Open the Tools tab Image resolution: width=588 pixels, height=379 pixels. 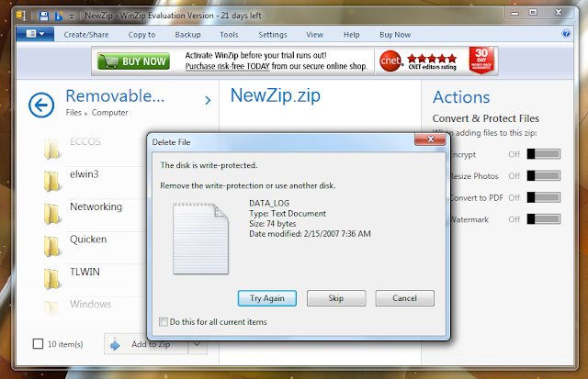click(229, 35)
